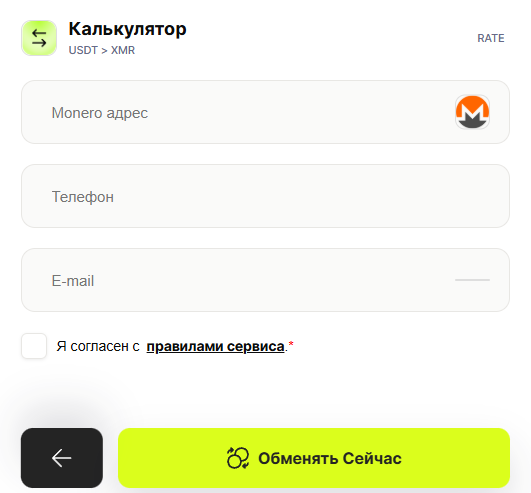
Task: Focus the Телефон input field
Action: click(266, 196)
